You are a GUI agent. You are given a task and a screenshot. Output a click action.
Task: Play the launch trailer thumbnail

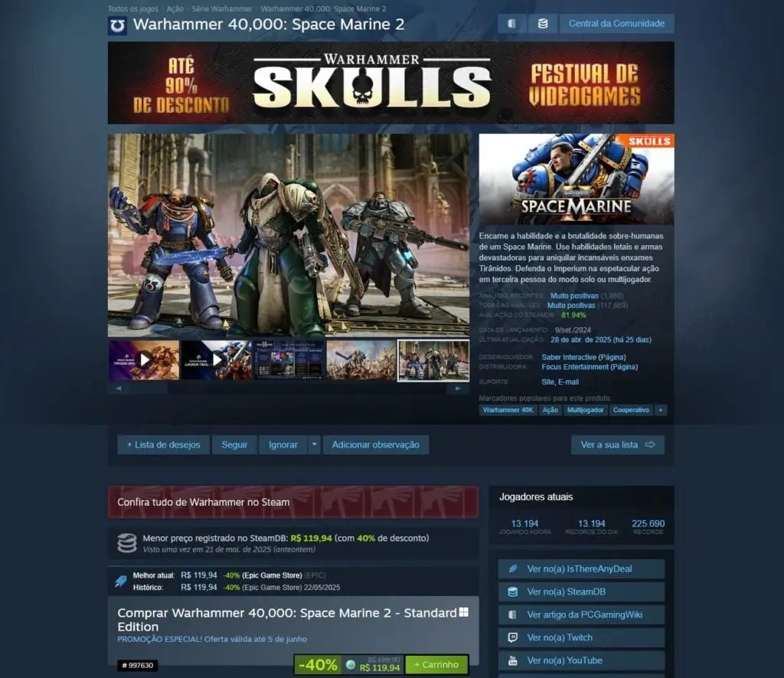coord(217,360)
